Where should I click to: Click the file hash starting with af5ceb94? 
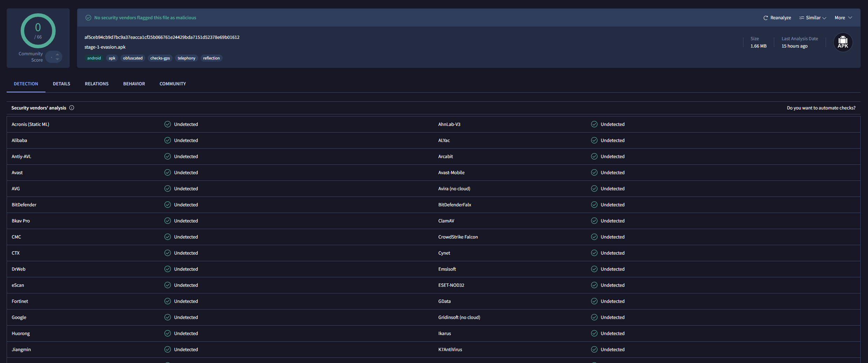point(162,37)
